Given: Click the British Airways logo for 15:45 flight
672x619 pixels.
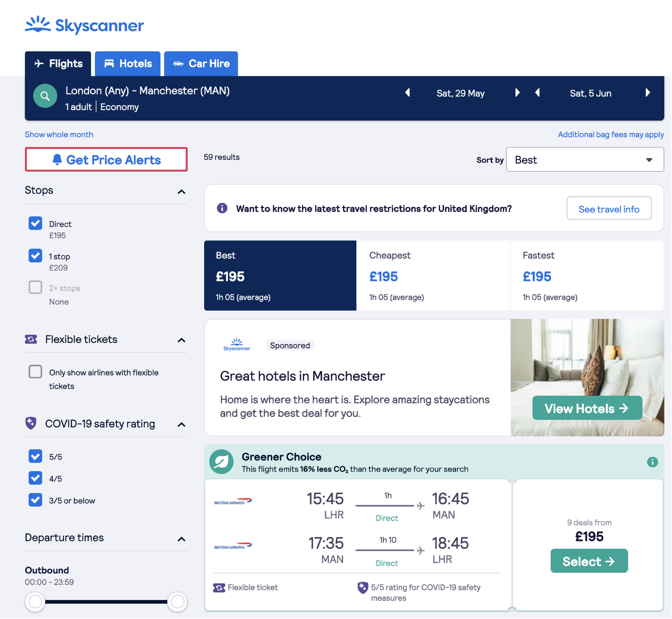Looking at the screenshot, I should click(233, 501).
